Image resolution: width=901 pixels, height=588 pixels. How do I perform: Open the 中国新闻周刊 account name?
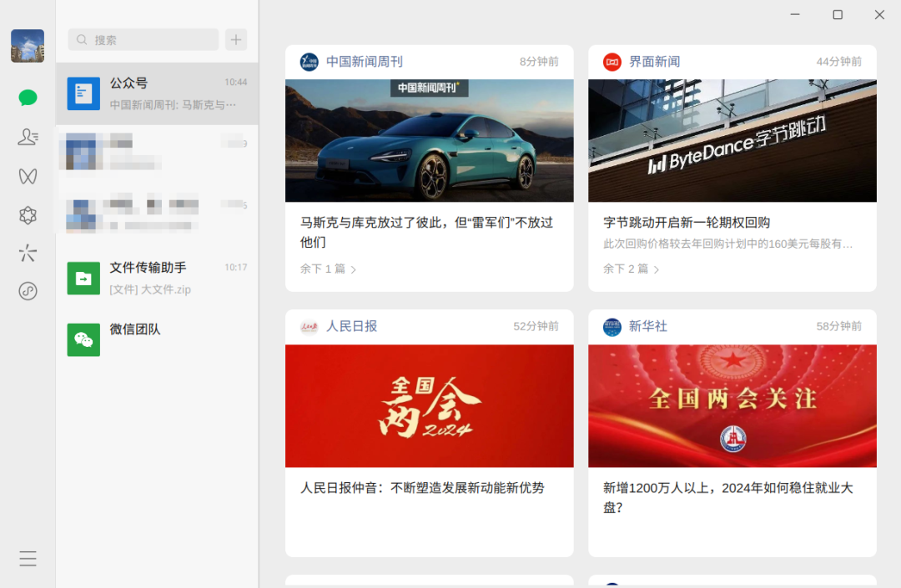pos(365,62)
